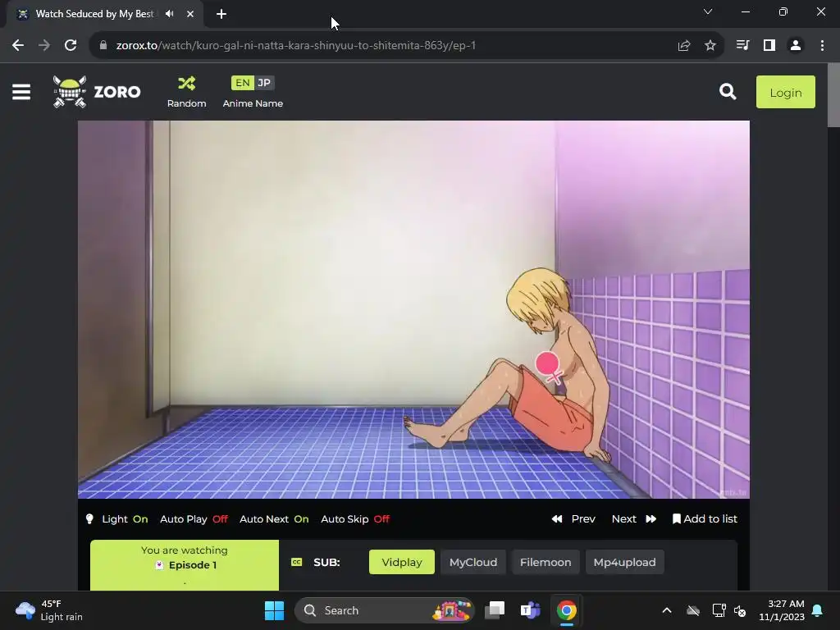840x630 pixels.
Task: Toggle the Light On setting
Action: (x=116, y=519)
